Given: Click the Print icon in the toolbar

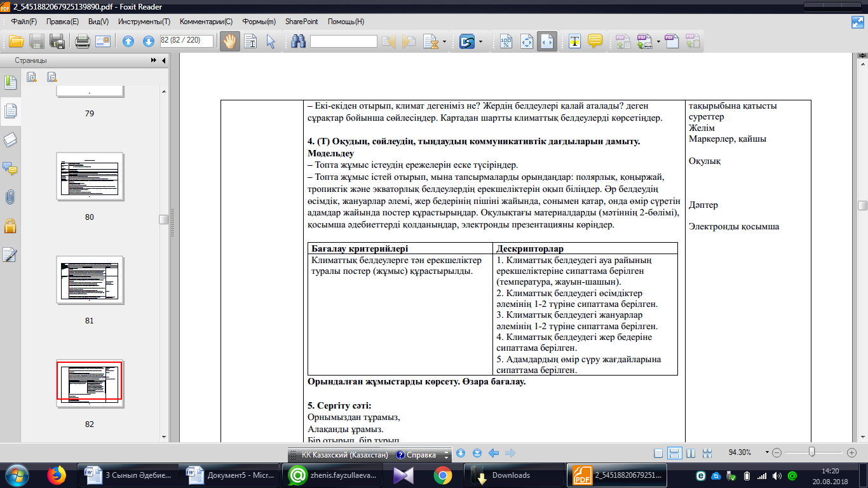Looking at the screenshot, I should (83, 41).
